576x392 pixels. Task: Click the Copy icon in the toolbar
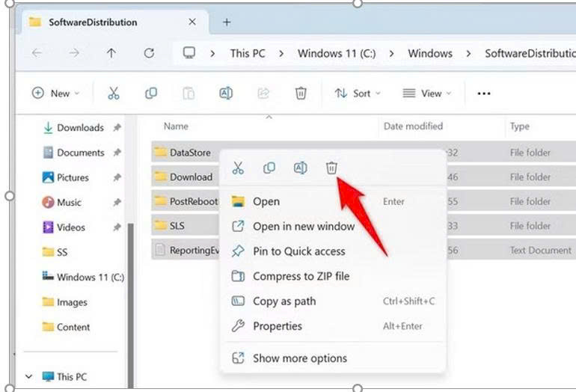coord(151,94)
